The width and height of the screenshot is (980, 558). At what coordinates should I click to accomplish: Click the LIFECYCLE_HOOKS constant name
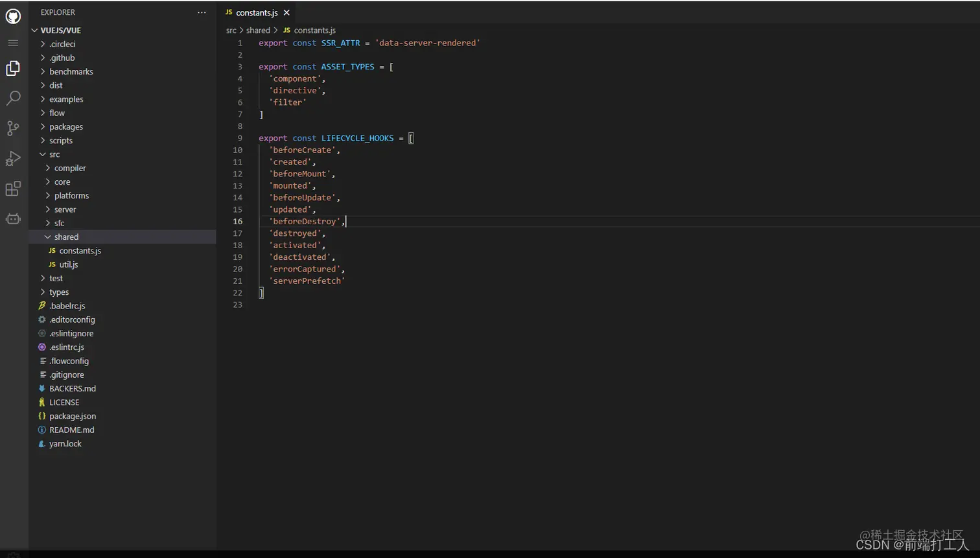(357, 138)
